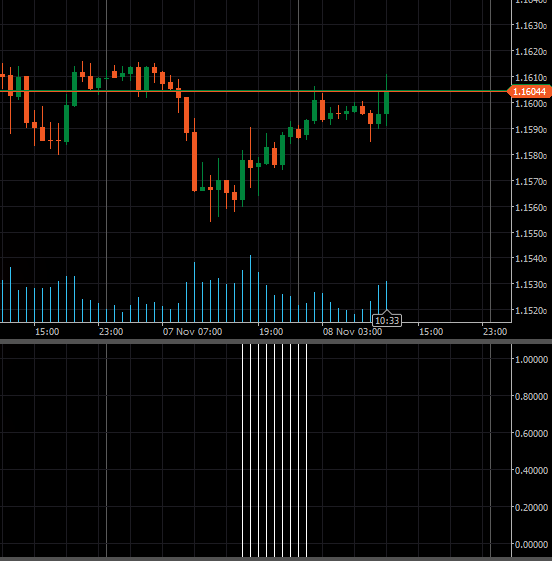Click the panel divider above indicator pane
The height and width of the screenshot is (561, 552).
point(276,342)
